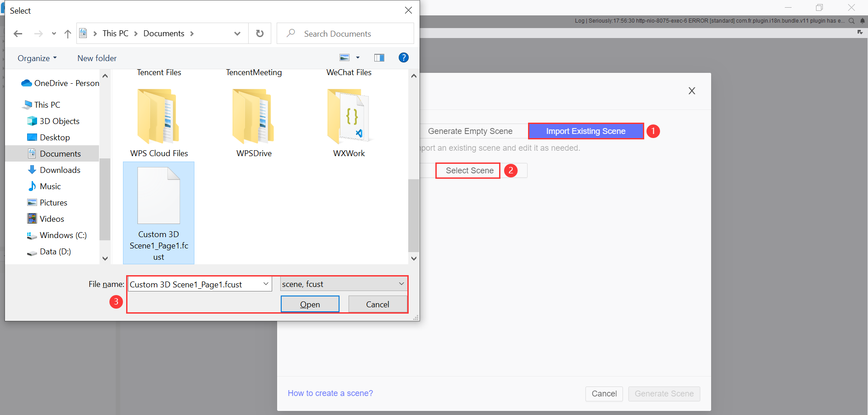Refresh the Documents folder view

[259, 33]
